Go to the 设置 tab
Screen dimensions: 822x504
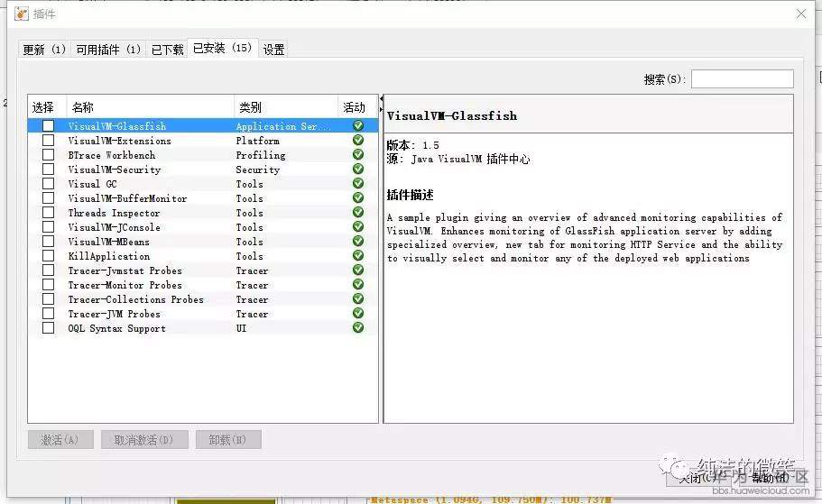pos(273,50)
